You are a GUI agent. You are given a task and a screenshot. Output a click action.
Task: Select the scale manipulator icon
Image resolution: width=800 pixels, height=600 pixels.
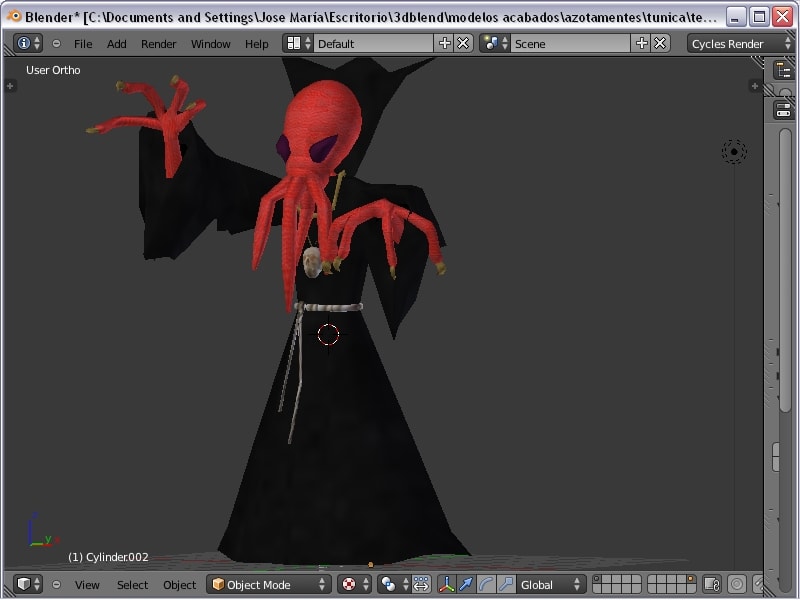[x=506, y=584]
